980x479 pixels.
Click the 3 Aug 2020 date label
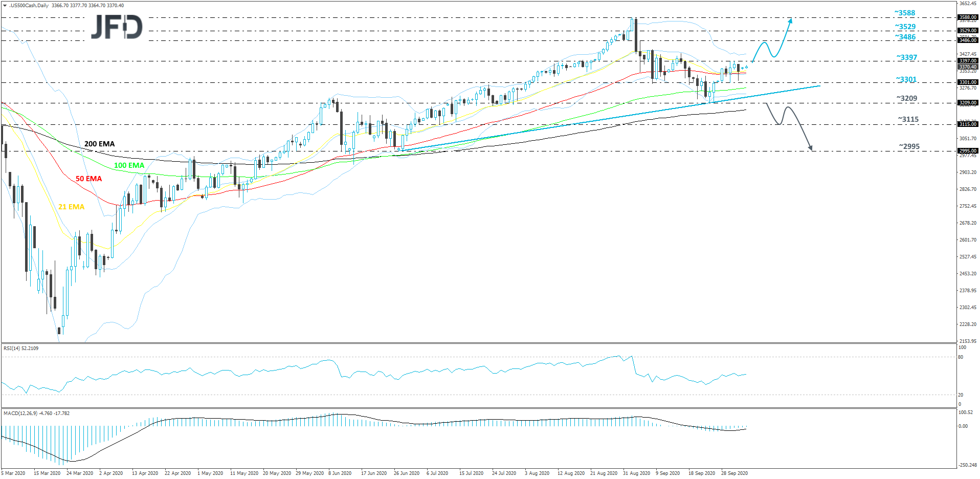pyautogui.click(x=537, y=473)
